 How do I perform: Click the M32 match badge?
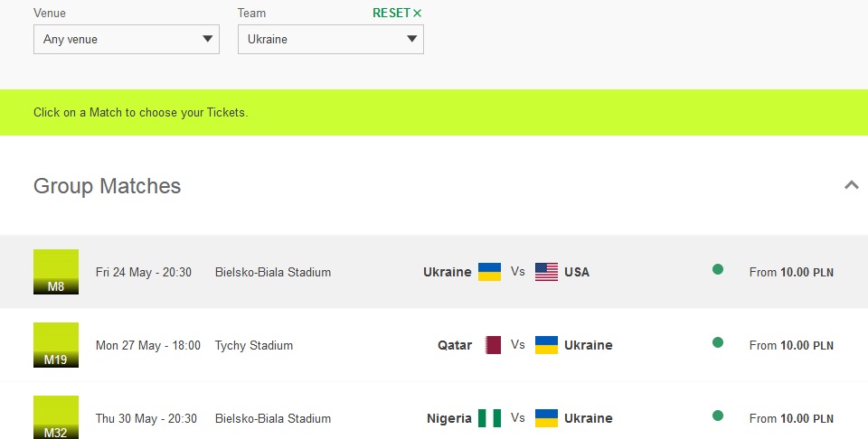coord(56,417)
